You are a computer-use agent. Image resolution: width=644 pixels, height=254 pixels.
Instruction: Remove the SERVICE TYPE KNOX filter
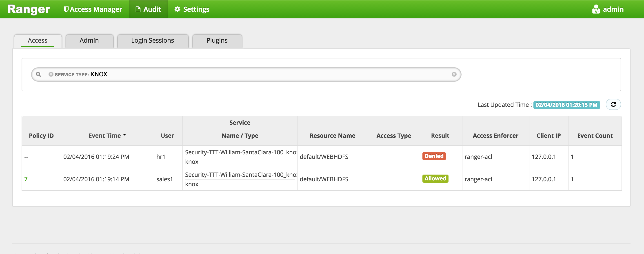point(51,74)
